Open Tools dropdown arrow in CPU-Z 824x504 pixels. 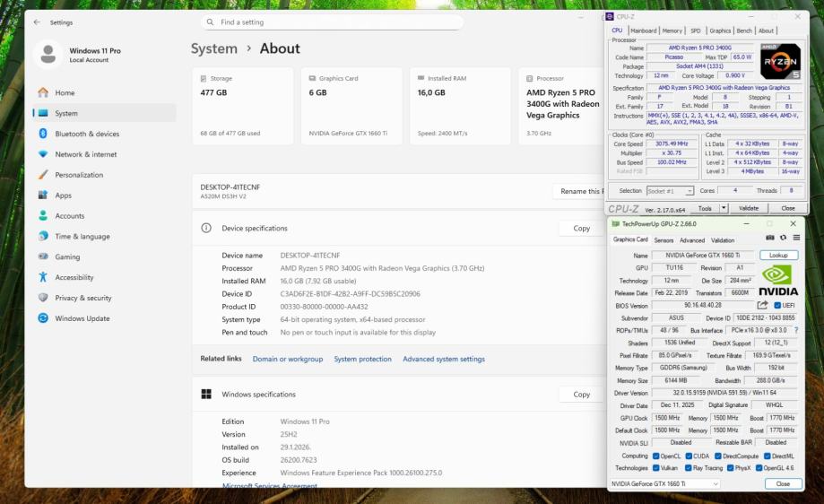click(724, 208)
